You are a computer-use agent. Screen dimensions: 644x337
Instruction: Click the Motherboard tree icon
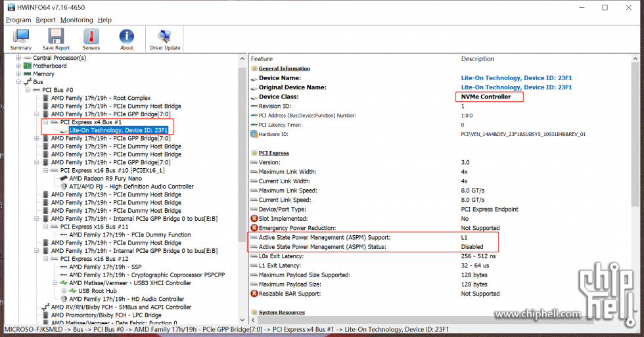[28, 66]
